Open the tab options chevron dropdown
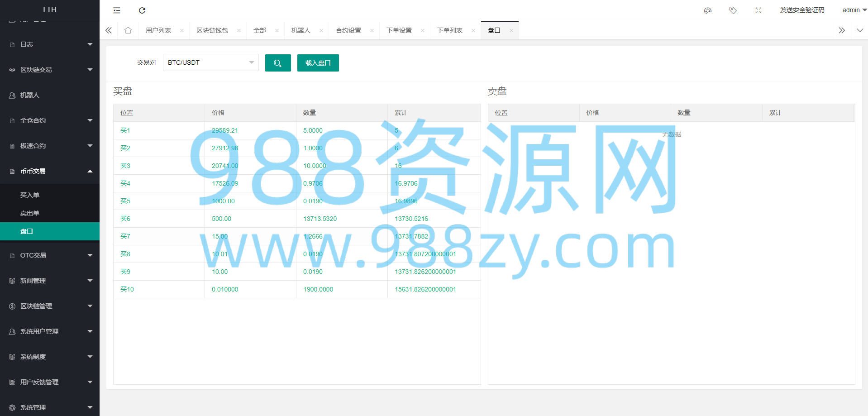Viewport: 868px width, 416px height. point(860,30)
